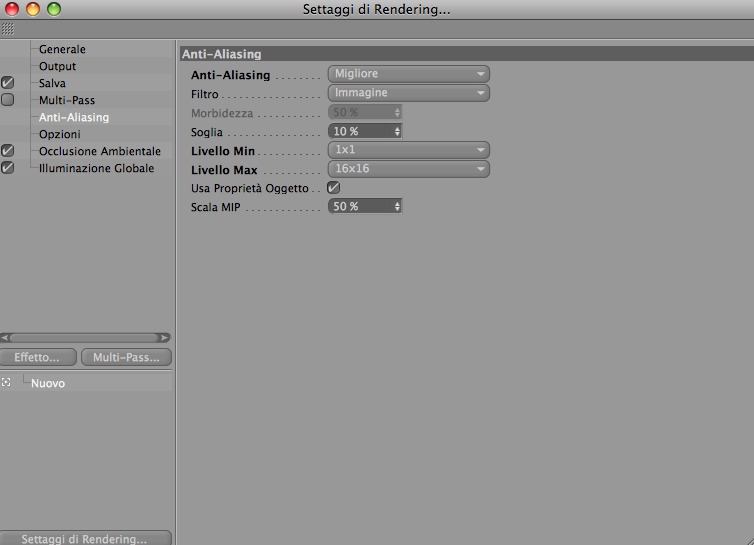Select the Generale section
Screen dimensions: 754x545
[x=62, y=49]
